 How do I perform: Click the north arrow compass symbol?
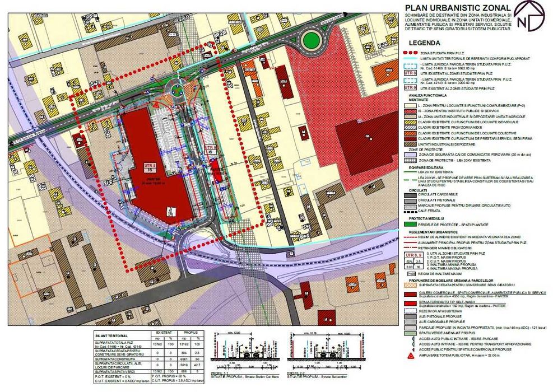click(529, 16)
